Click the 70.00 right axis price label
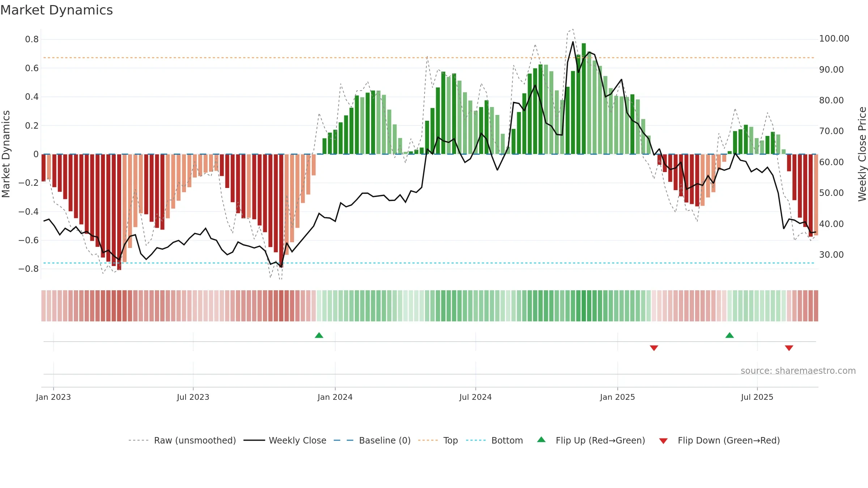 coord(831,131)
